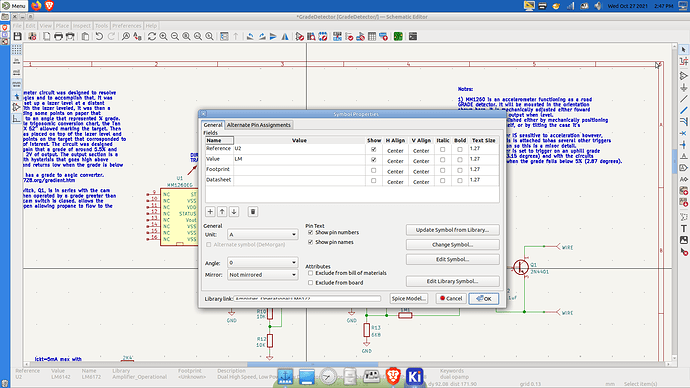Image resolution: width=690 pixels, height=388 pixels.
Task: Click the Refresh view icon in toolbar
Action: coord(152,37)
